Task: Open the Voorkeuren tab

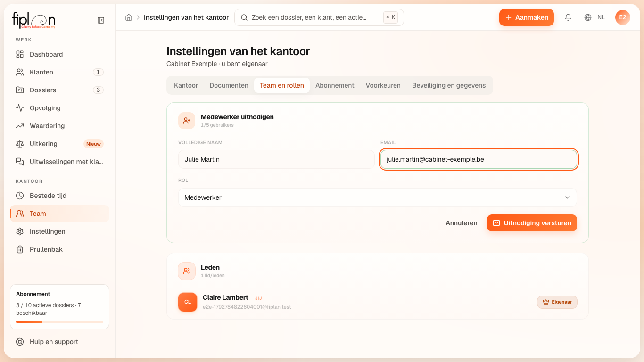Action: point(383,85)
